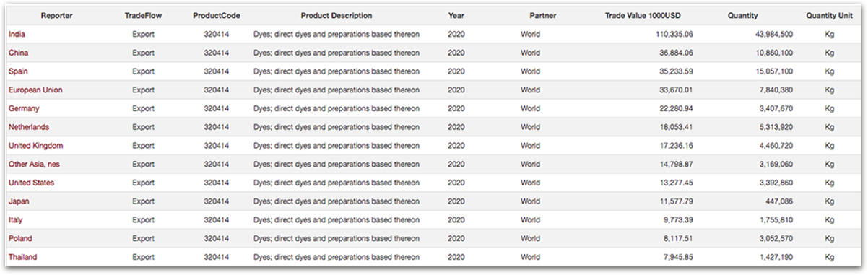868x275 pixels.
Task: Click the Germany reporter link
Action: click(24, 108)
